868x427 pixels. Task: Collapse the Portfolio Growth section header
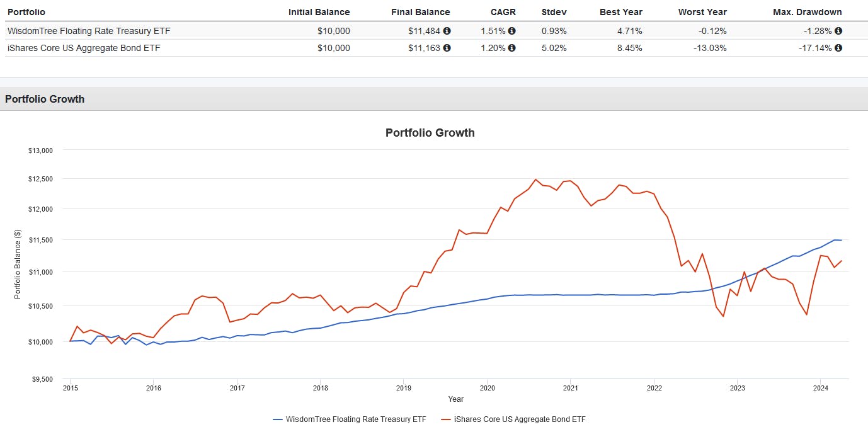click(x=45, y=99)
